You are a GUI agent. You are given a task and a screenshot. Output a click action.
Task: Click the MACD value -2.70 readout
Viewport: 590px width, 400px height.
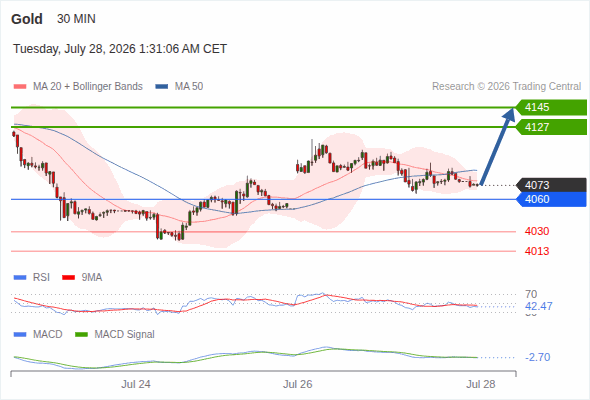(538, 357)
